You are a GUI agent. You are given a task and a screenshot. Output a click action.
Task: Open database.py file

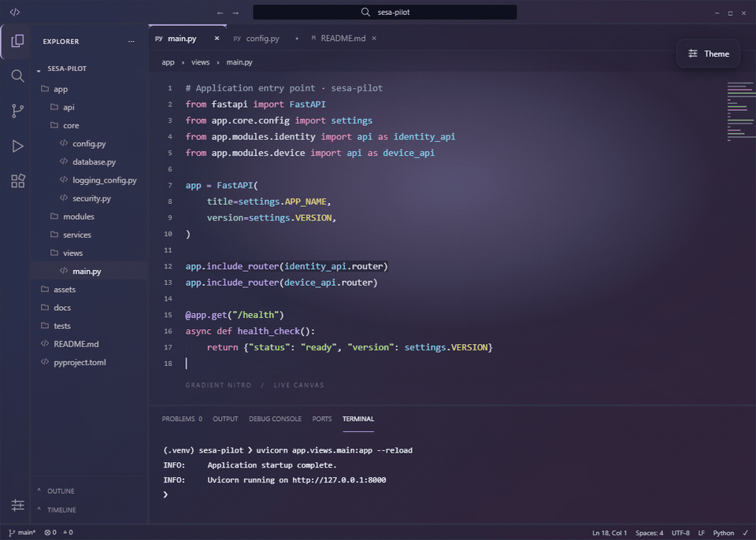pos(89,162)
